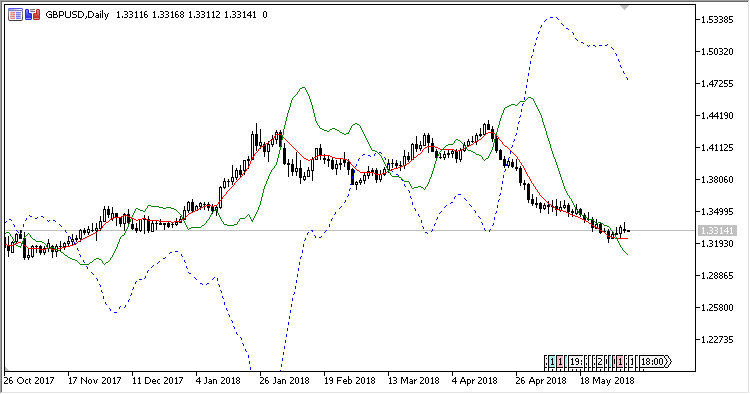750x394 pixels.
Task: Click the 1.44190 level on price scale
Action: [717, 116]
